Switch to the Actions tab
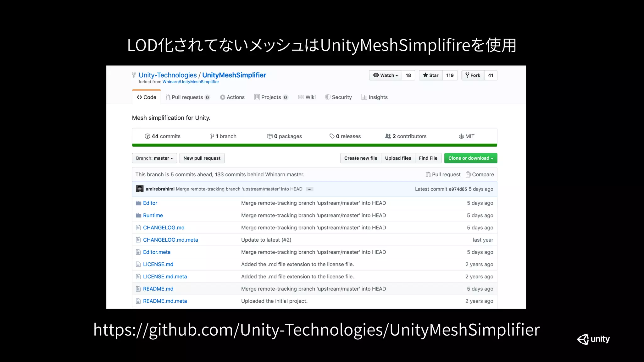Screen dimensions: 644x362 232,97
